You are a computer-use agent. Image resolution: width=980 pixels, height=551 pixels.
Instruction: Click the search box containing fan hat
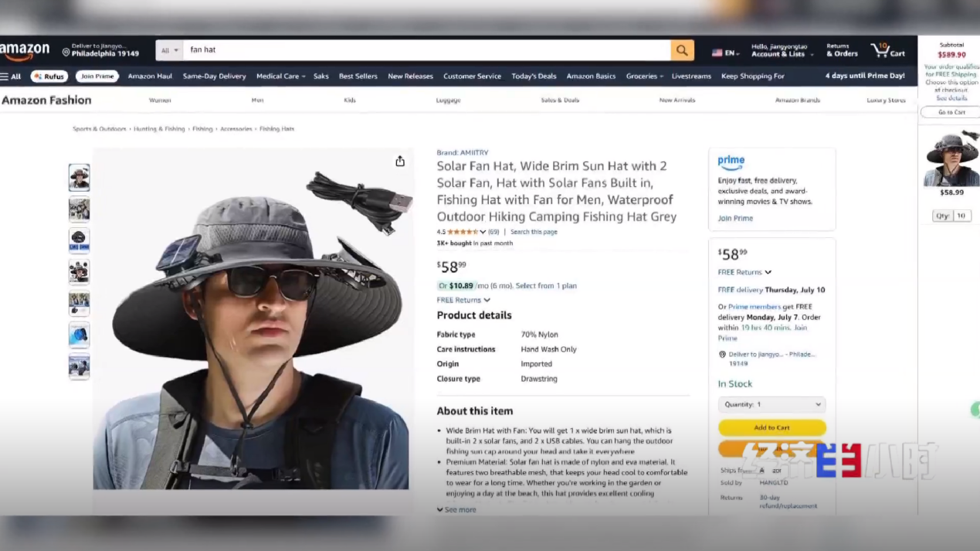point(427,50)
